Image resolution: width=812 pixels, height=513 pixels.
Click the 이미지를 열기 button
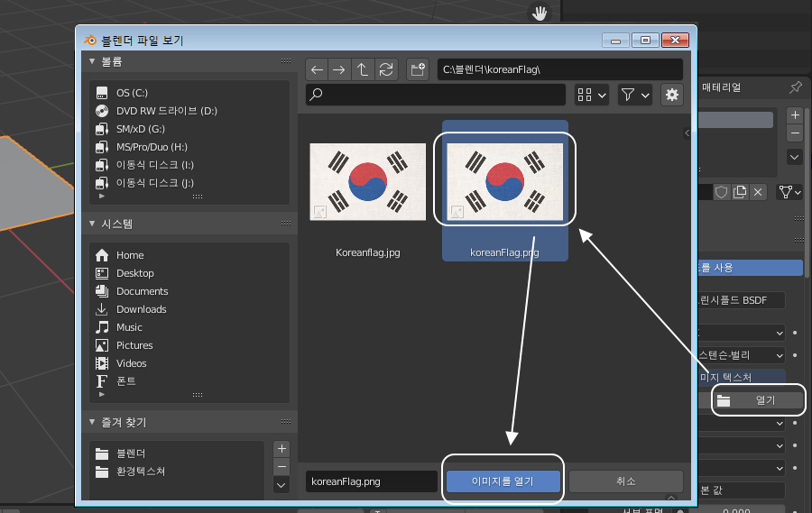tap(503, 481)
